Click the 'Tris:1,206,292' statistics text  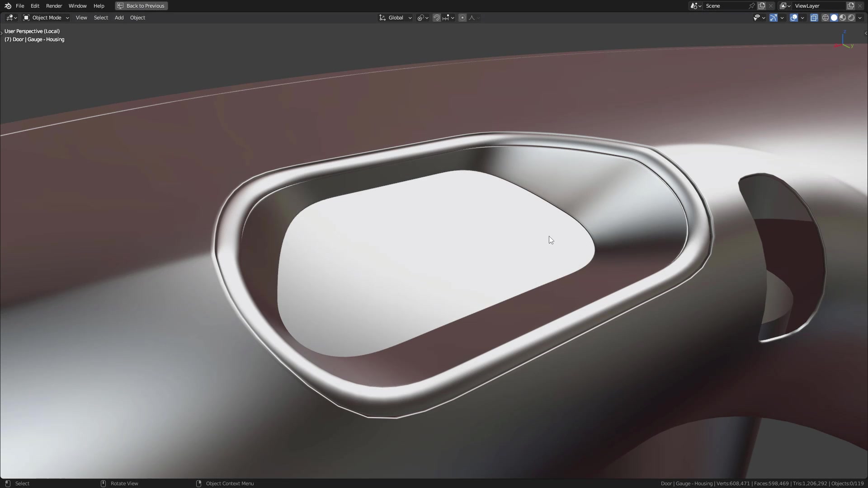[x=810, y=483]
